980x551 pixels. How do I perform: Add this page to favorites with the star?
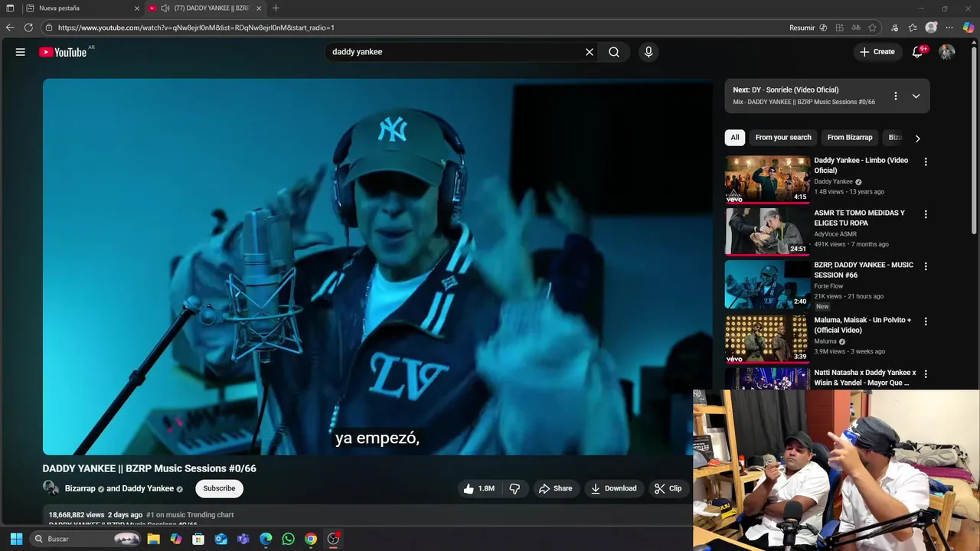(x=872, y=28)
